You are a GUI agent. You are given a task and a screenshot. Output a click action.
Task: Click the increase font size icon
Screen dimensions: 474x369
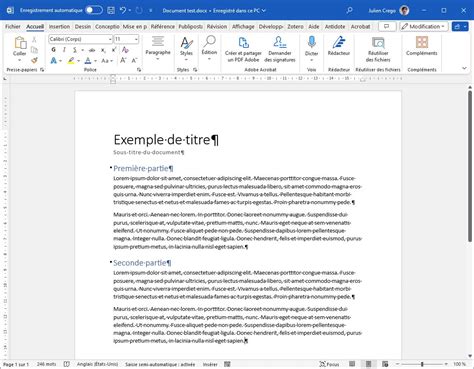coord(123,60)
